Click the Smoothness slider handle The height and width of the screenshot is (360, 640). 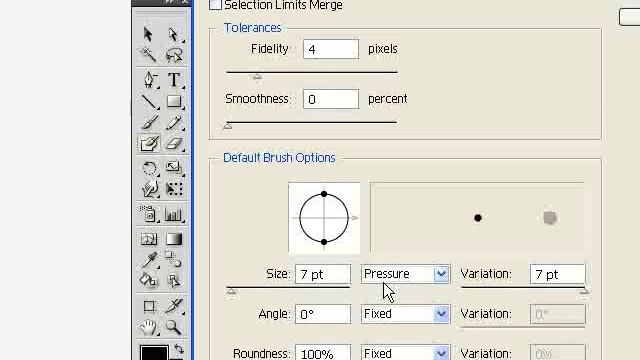tap(228, 126)
